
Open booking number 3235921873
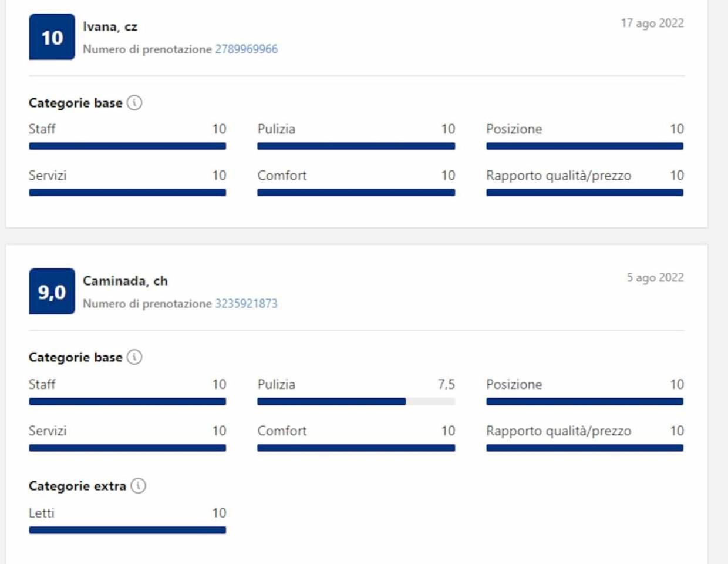[x=247, y=304]
